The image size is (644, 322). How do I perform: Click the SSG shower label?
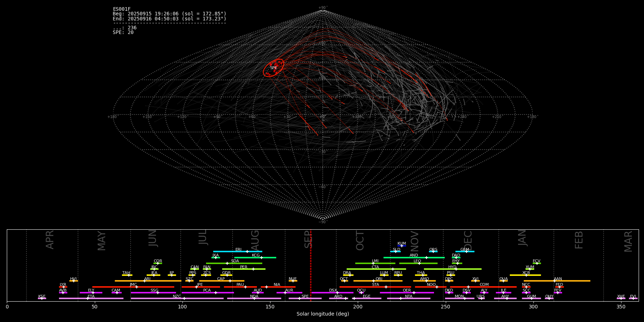click(x=155, y=291)
